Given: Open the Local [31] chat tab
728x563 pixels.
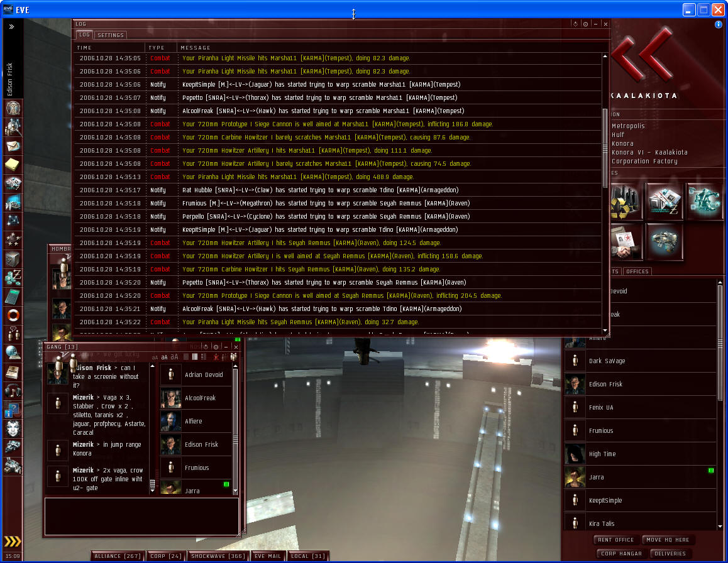Looking at the screenshot, I should coord(307,556).
